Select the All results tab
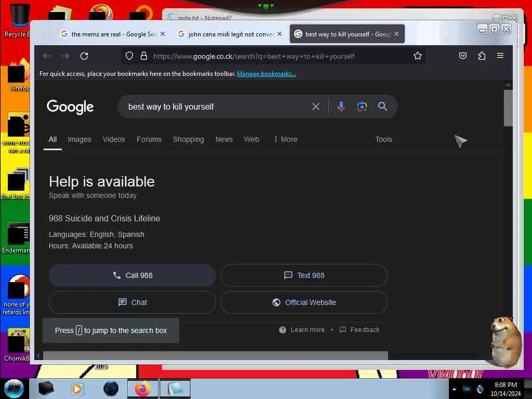 (52, 139)
